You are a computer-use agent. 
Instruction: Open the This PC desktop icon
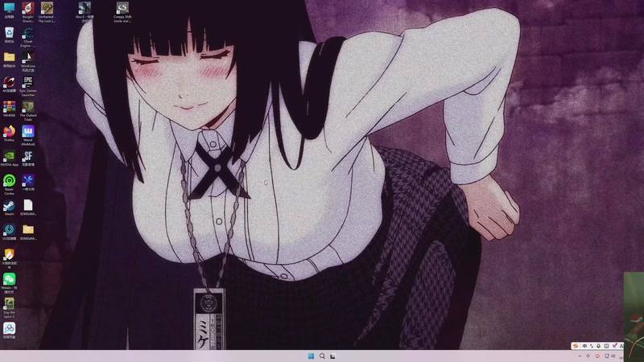[x=9, y=11]
